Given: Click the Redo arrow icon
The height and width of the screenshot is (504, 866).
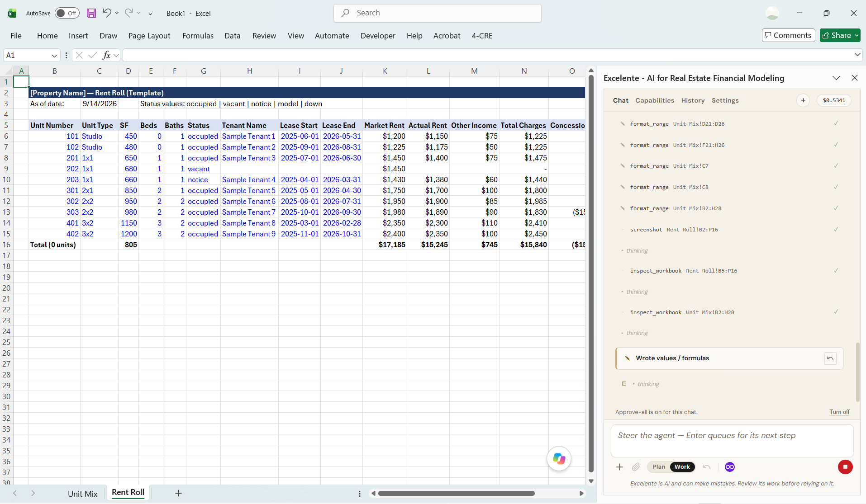Looking at the screenshot, I should click(x=129, y=13).
